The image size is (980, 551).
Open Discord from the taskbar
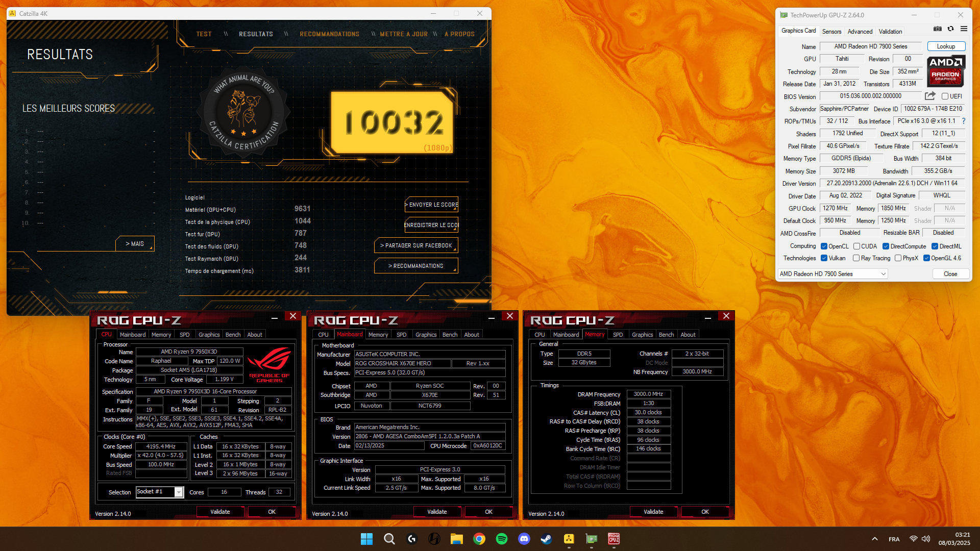tap(524, 539)
